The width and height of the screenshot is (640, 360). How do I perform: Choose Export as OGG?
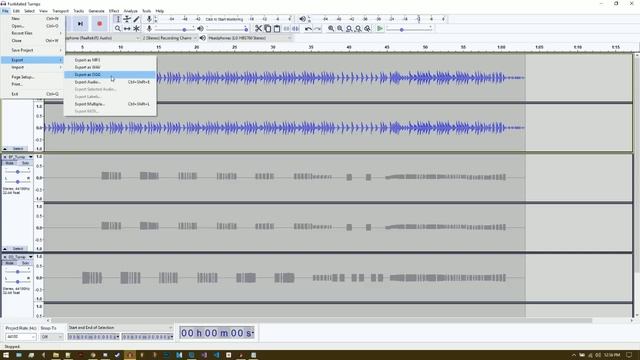coord(110,75)
